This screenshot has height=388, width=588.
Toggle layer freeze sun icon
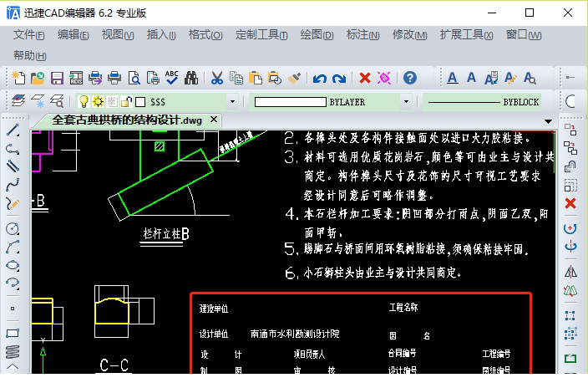click(x=99, y=101)
